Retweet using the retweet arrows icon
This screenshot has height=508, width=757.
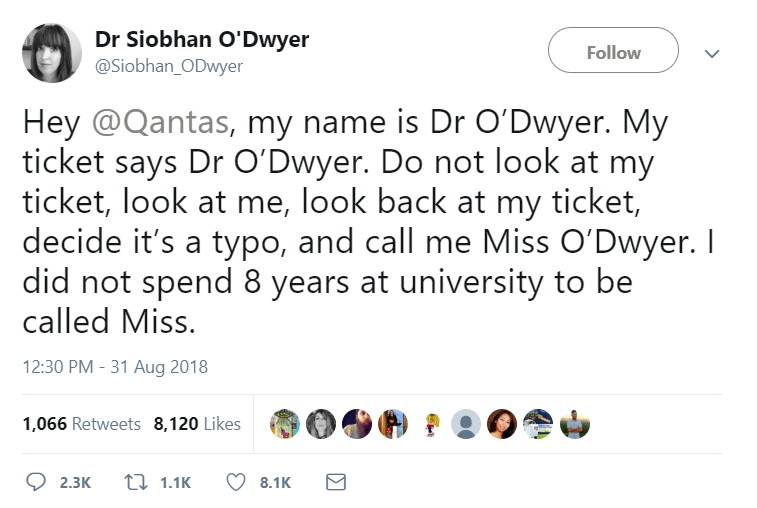[x=133, y=482]
